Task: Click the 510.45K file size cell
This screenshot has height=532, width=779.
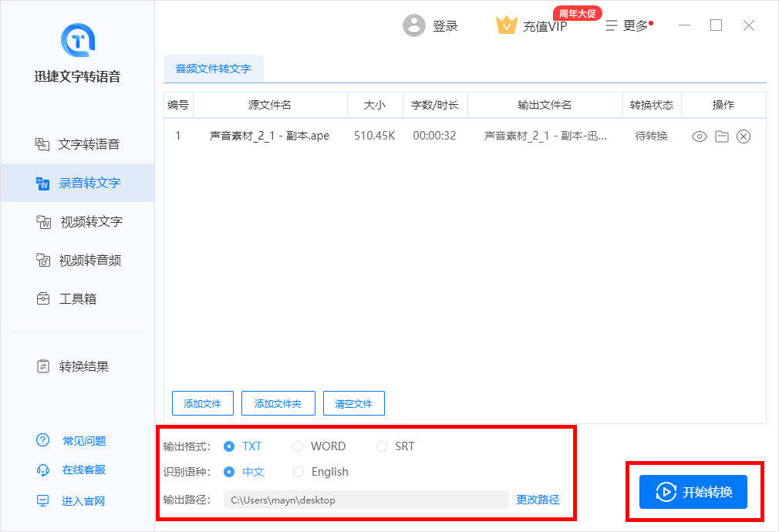Action: coord(375,136)
